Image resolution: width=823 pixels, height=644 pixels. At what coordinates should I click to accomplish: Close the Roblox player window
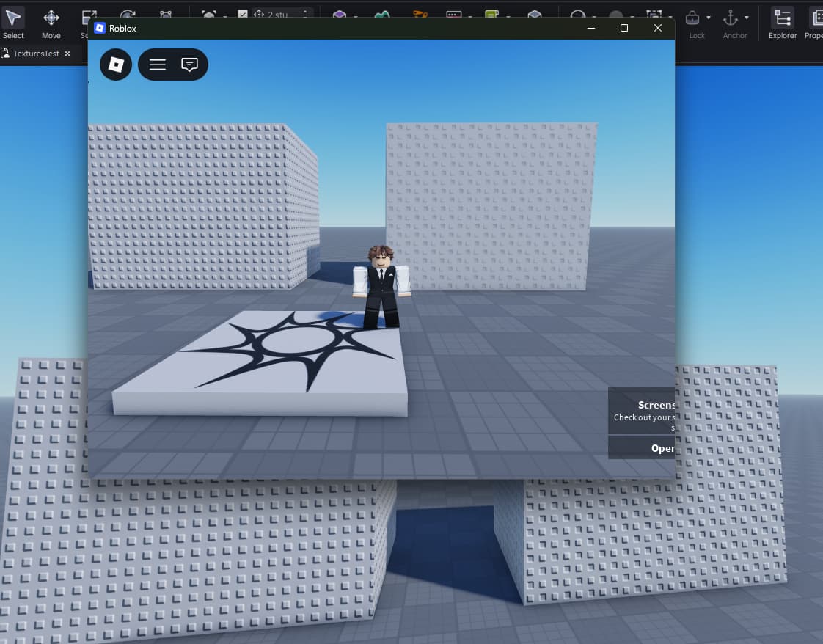[x=658, y=29]
